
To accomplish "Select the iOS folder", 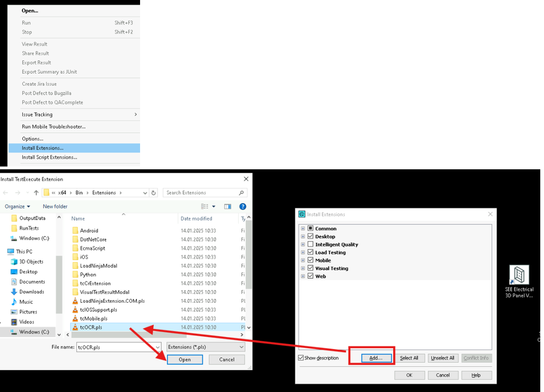I will tap(84, 257).
